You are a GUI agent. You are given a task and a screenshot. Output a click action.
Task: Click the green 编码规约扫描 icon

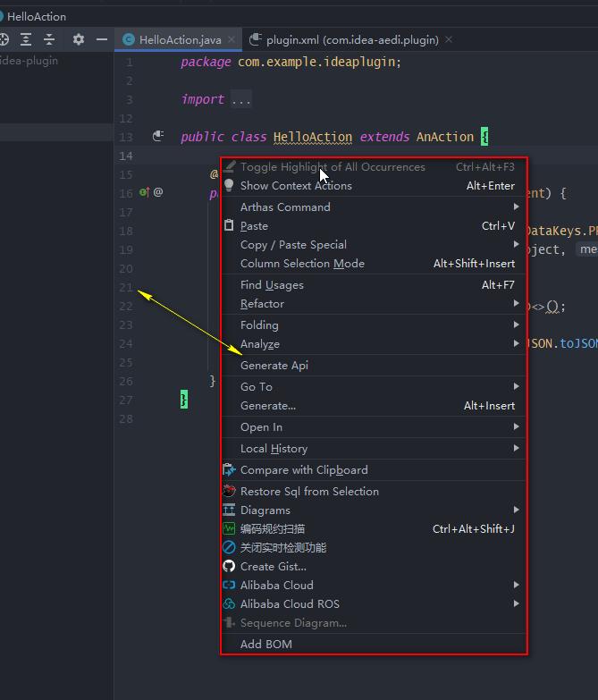pyautogui.click(x=229, y=528)
